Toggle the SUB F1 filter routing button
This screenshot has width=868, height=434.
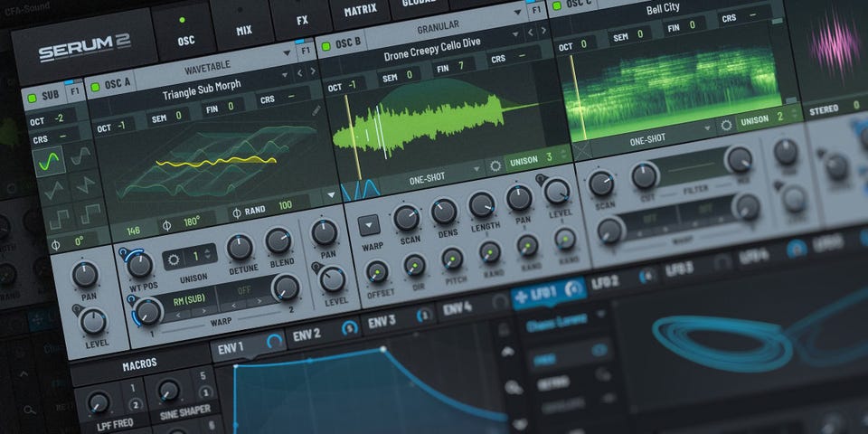coord(73,91)
